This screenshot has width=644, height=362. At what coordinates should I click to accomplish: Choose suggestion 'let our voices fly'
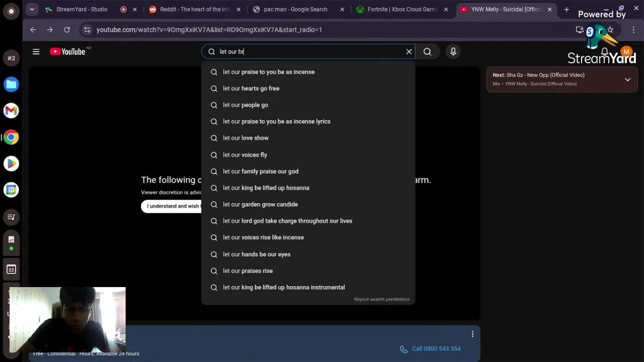point(308,155)
